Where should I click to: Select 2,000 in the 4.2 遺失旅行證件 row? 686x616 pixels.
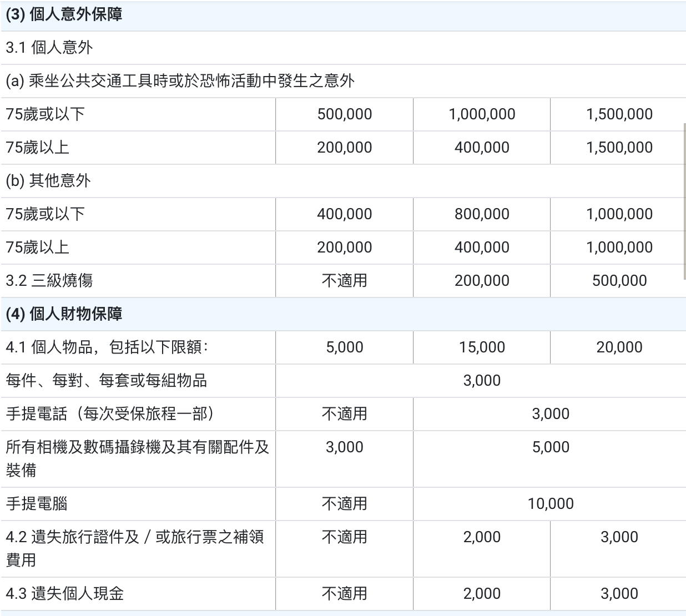[x=482, y=537]
